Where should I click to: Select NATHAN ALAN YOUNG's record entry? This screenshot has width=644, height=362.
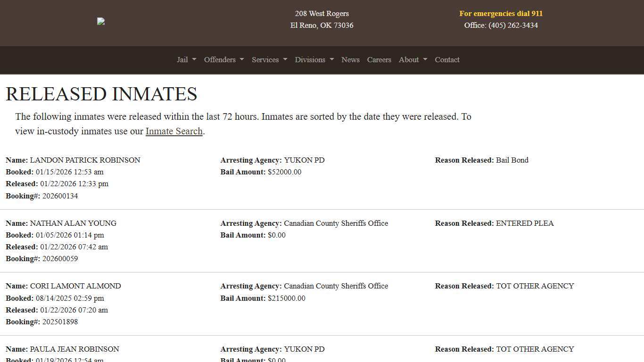73,223
